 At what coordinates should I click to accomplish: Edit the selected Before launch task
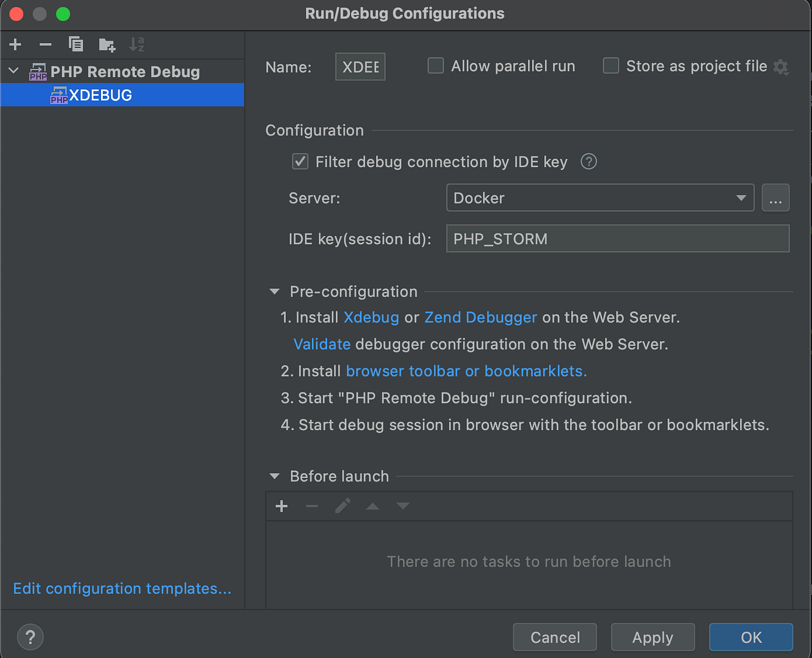[342, 505]
